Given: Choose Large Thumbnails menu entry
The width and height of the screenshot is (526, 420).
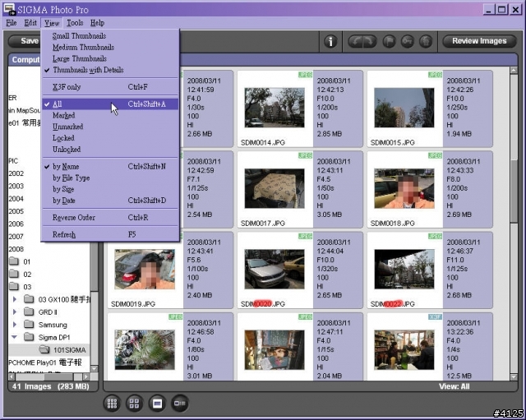Looking at the screenshot, I should point(109,58).
